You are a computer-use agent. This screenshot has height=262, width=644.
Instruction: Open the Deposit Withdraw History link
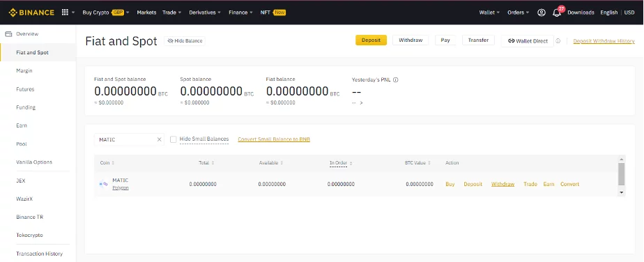click(x=604, y=41)
